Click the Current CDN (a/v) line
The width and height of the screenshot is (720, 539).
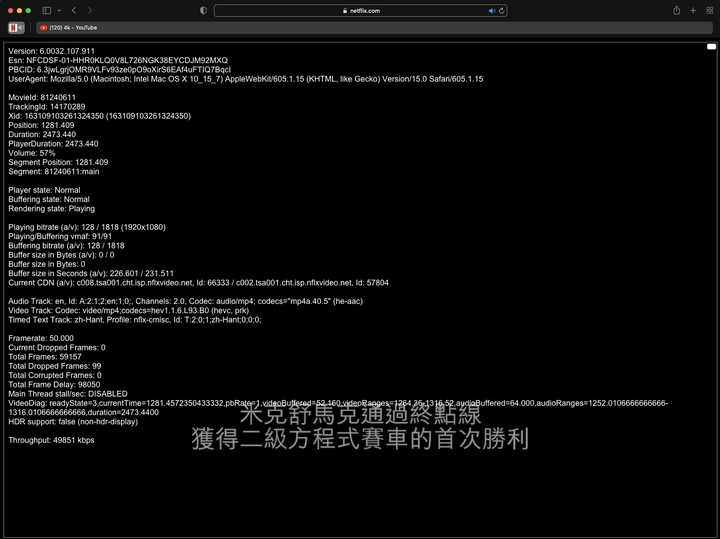tap(198, 282)
